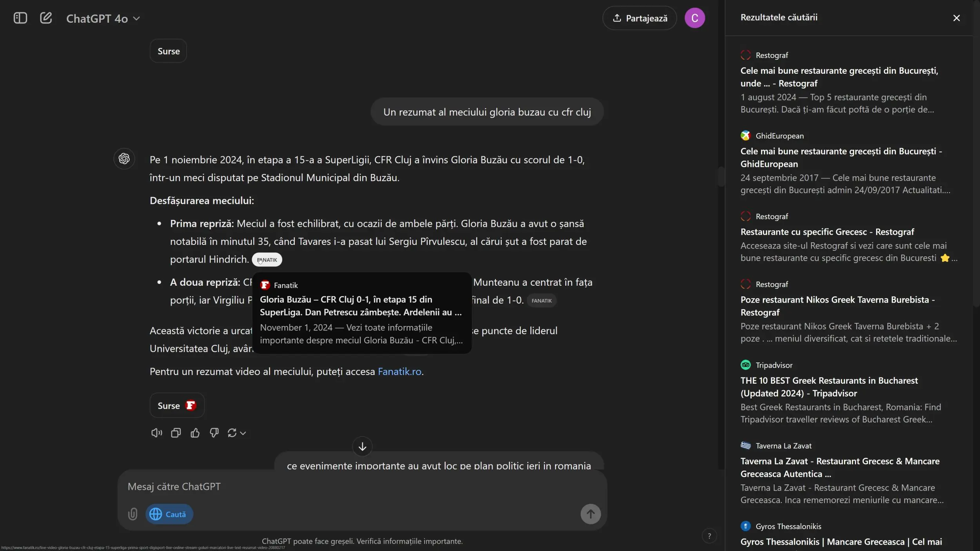Image resolution: width=980 pixels, height=551 pixels.
Task: Open the user account avatar menu
Action: [x=695, y=18]
